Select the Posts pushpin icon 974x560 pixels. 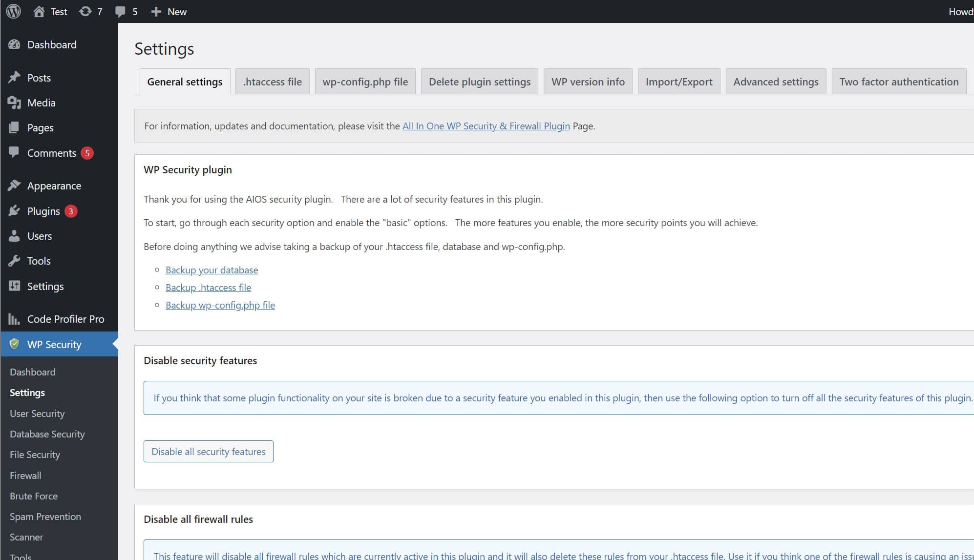[x=14, y=77]
